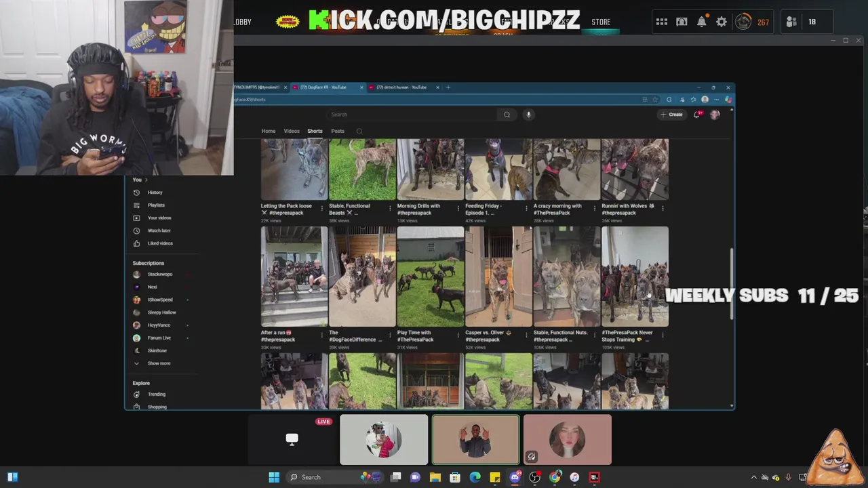Switch to detroit human YouTube browser tab
This screenshot has height=488, width=868.
(x=404, y=87)
